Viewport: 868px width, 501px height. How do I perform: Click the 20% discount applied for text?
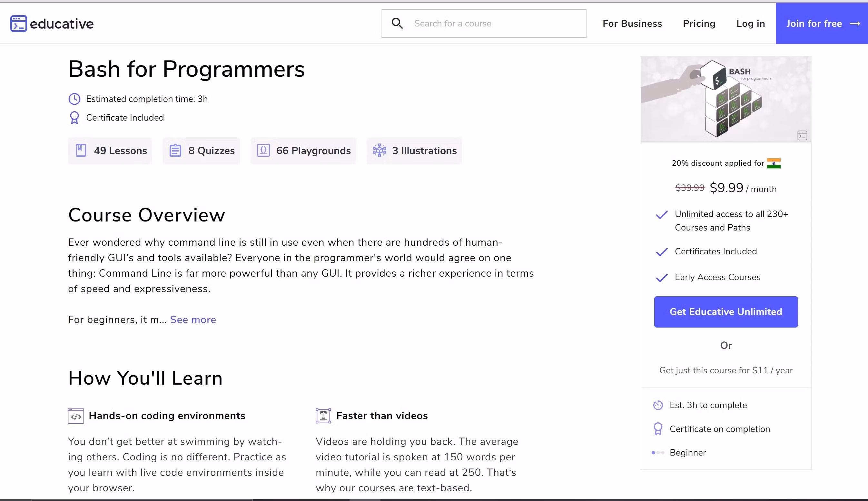tap(718, 163)
